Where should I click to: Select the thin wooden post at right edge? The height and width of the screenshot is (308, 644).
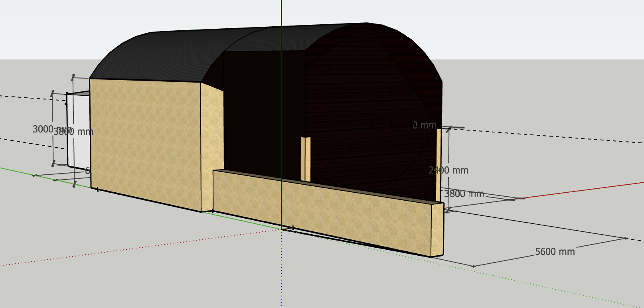coord(439,164)
